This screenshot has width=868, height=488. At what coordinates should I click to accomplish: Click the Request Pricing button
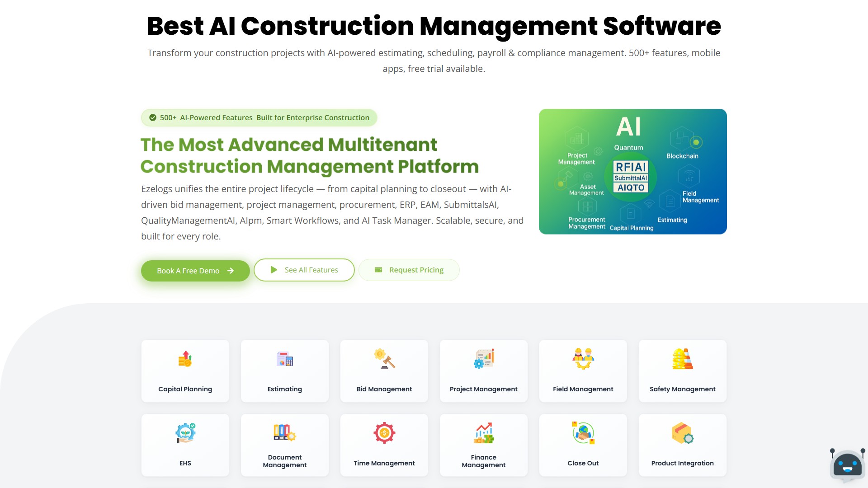coord(409,270)
